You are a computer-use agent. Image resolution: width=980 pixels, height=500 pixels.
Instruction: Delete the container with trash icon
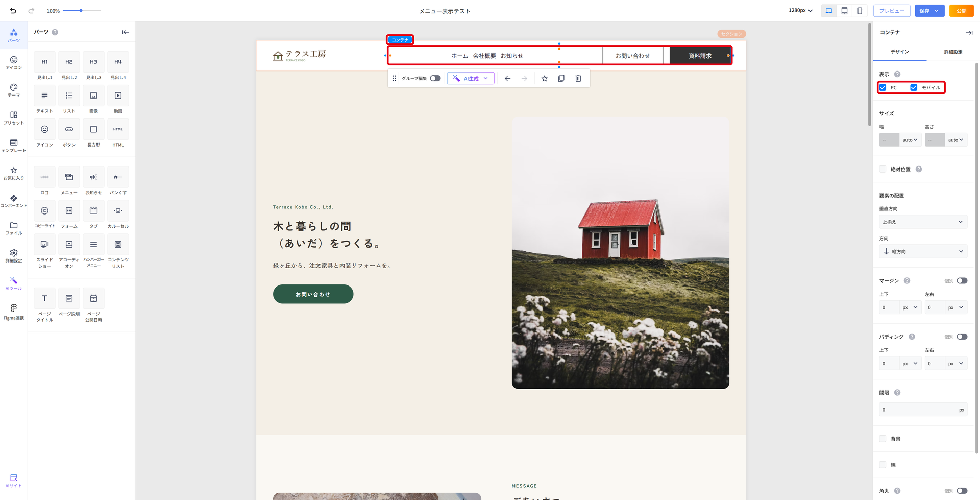pos(578,78)
